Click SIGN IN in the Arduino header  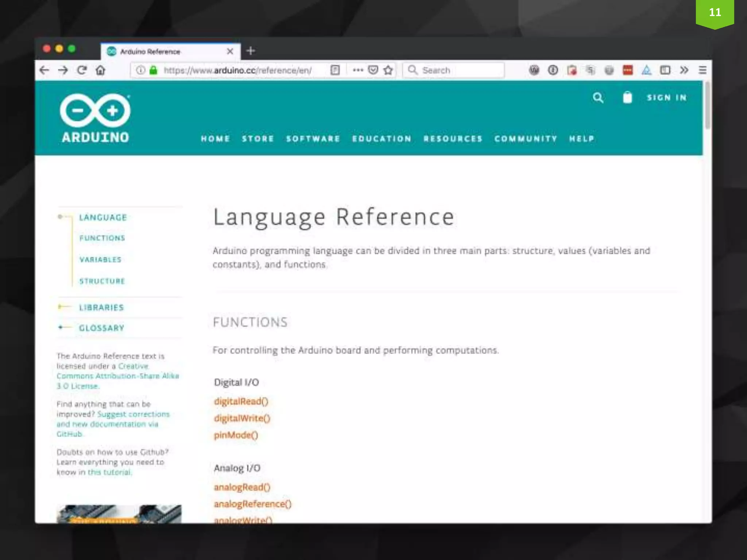(667, 98)
